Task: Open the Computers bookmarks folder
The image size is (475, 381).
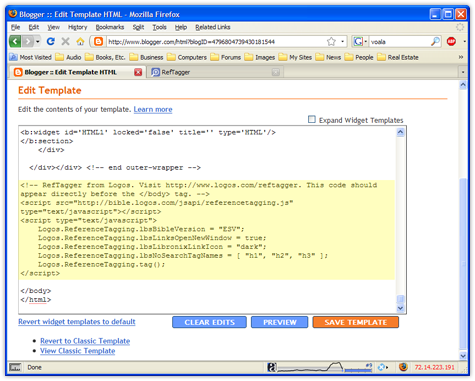Action: [x=187, y=57]
